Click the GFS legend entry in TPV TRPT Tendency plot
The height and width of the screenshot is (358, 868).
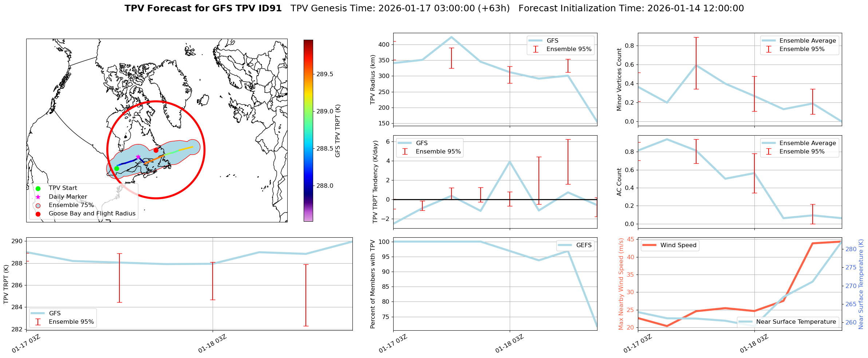[422, 143]
